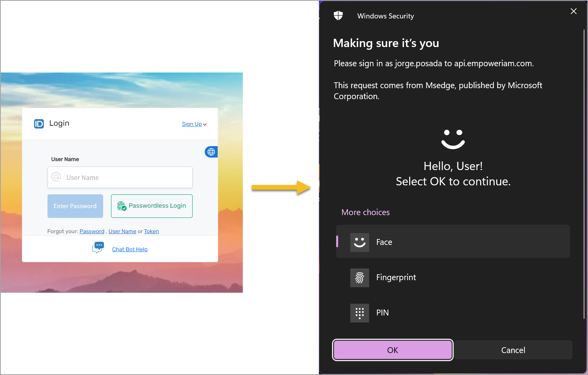588x375 pixels.
Task: Click the Passwordless Login button
Action: pyautogui.click(x=152, y=206)
